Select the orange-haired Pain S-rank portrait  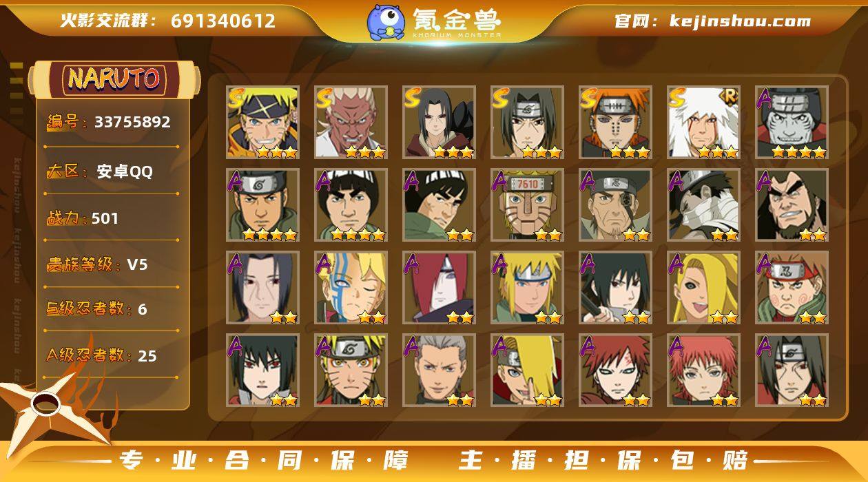[x=615, y=123]
